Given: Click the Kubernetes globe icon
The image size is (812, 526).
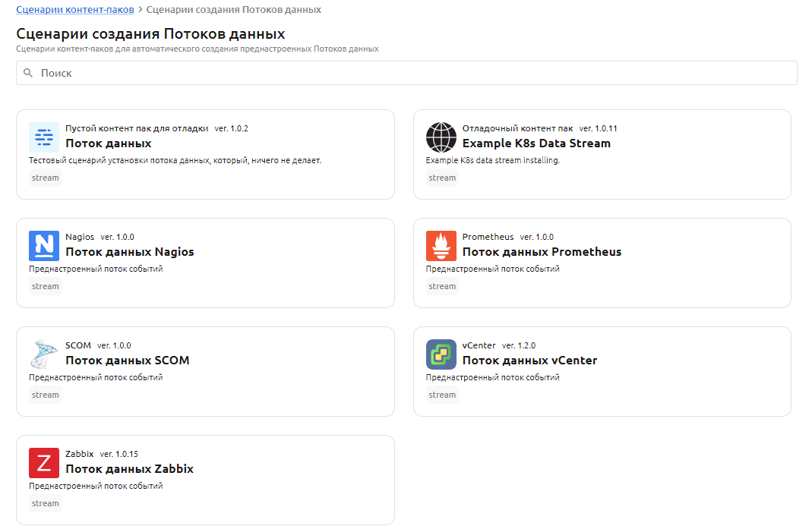Looking at the screenshot, I should coord(441,137).
